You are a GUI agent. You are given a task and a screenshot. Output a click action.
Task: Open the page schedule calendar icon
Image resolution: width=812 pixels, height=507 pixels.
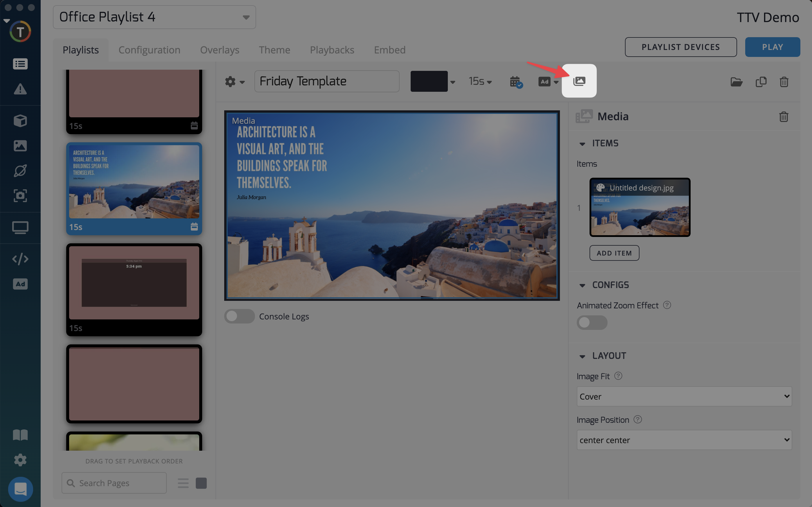[515, 82]
